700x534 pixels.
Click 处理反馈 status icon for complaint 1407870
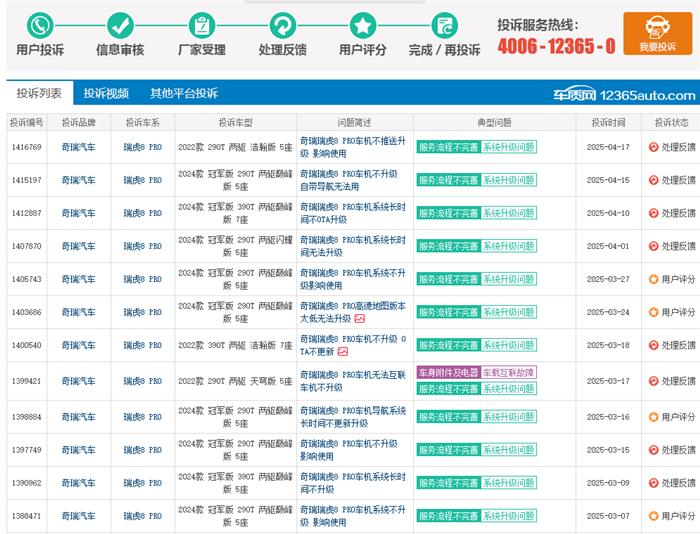653,246
